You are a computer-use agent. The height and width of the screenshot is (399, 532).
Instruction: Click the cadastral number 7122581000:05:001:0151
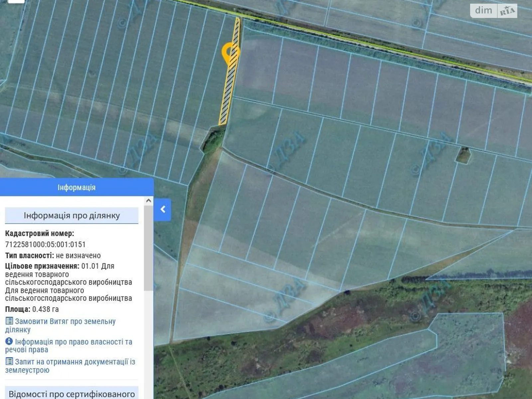click(46, 244)
